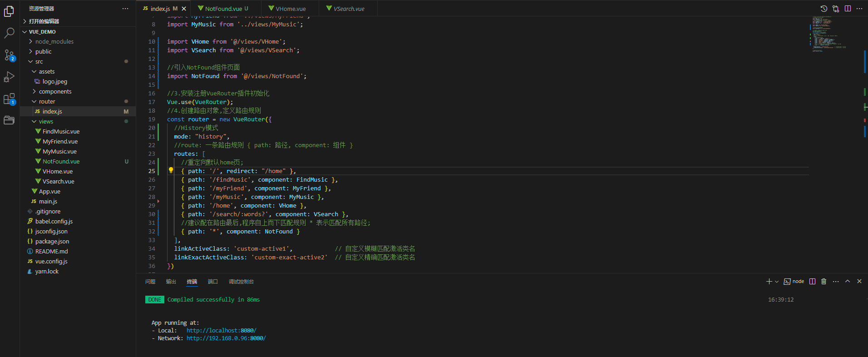Open terminal panel more actions ellipsis
The image size is (868, 357).
click(x=836, y=282)
